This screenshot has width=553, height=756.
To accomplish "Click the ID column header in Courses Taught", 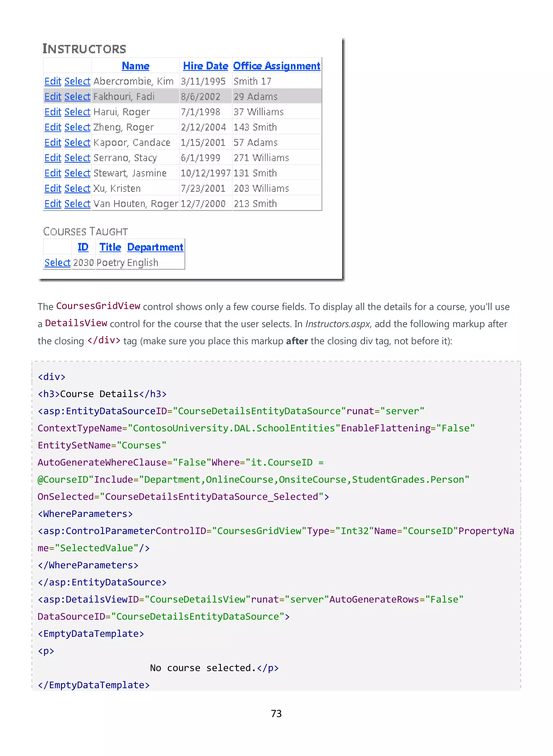I will click(83, 247).
